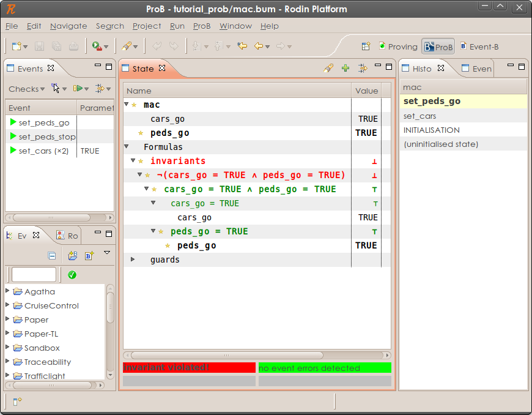Click the New wizard icon in the toolbar
Screen dimensions: 532x415
(x=15, y=46)
